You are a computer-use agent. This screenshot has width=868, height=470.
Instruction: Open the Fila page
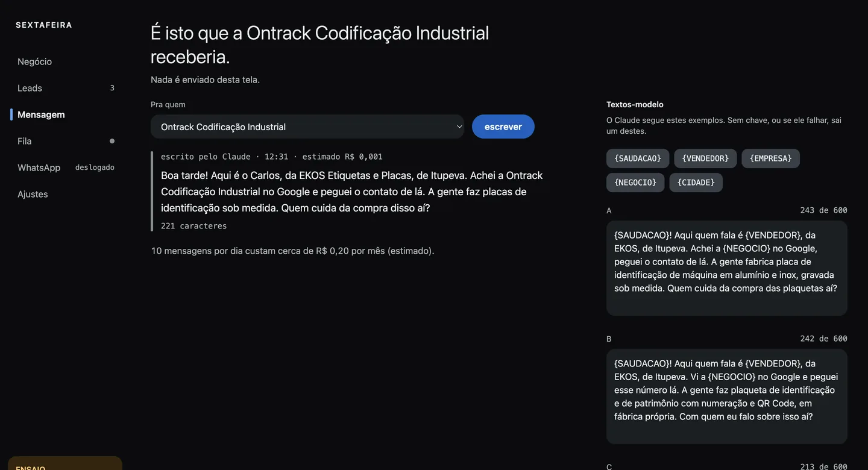(24, 141)
